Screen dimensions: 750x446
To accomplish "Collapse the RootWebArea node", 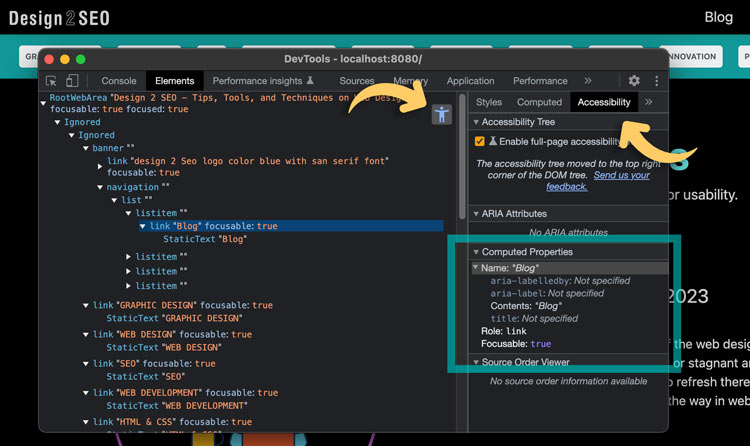I will coord(43,103).
